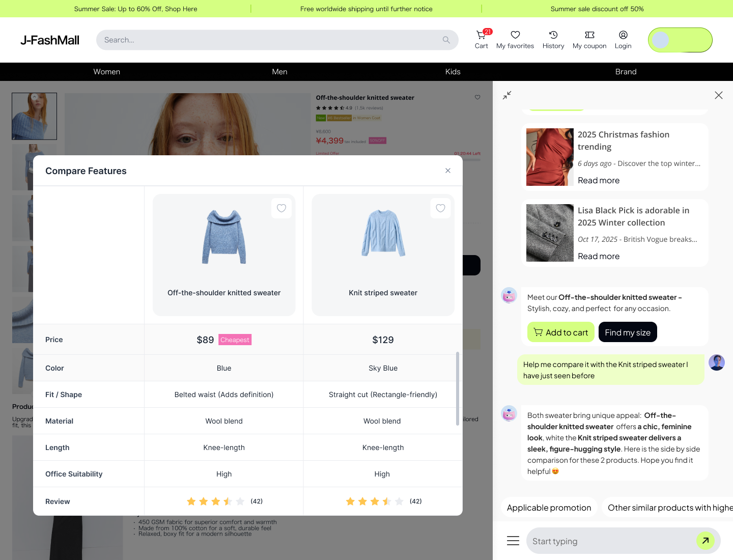Click the search magnifier icon

click(446, 40)
